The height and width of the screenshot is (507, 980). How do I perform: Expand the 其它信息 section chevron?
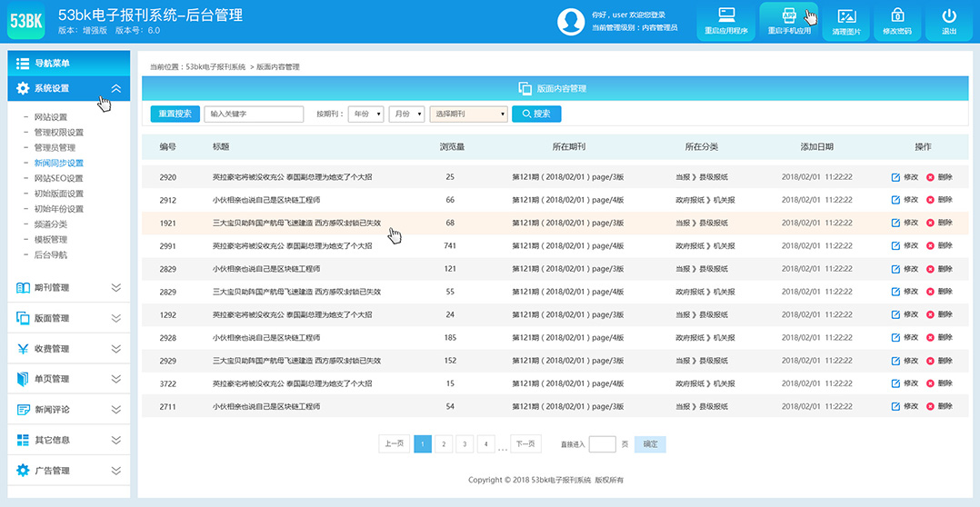pos(115,440)
